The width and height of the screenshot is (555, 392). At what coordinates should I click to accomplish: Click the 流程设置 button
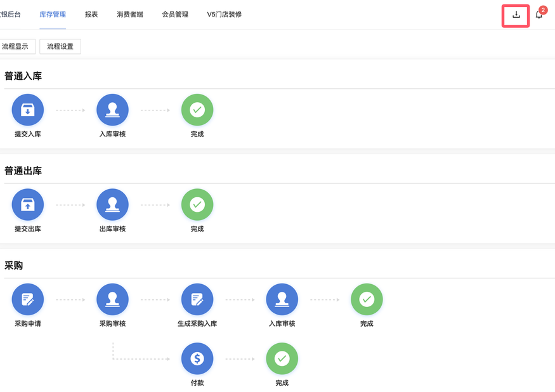(x=60, y=46)
